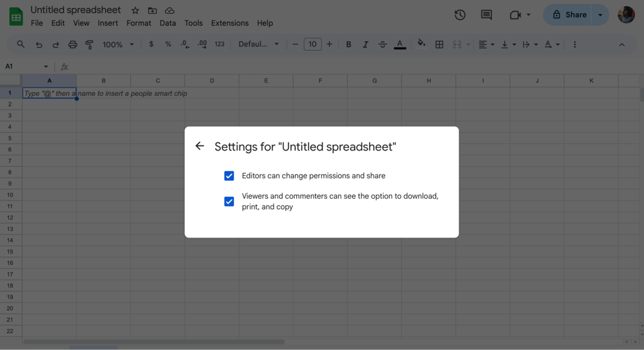Star the Untitled spreadsheet
The height and width of the screenshot is (350, 644).
135,11
